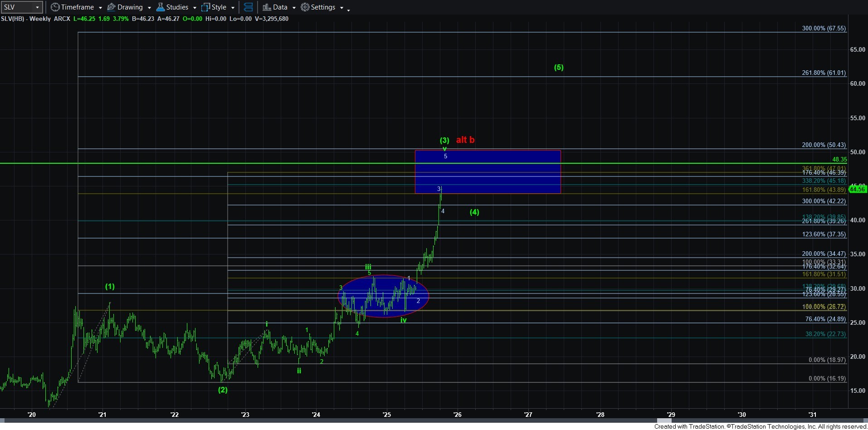Expand the Studies dropdown arrow
Viewport: 868px width, 430px height.
click(x=195, y=8)
